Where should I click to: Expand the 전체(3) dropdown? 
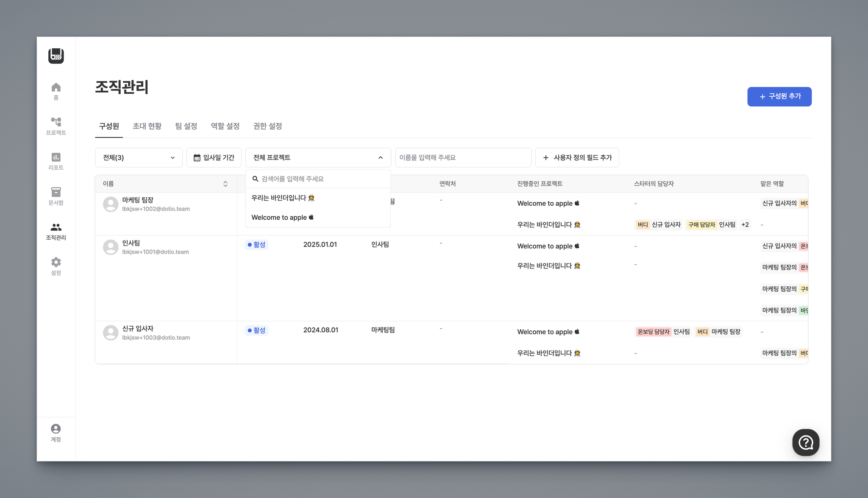(x=139, y=157)
